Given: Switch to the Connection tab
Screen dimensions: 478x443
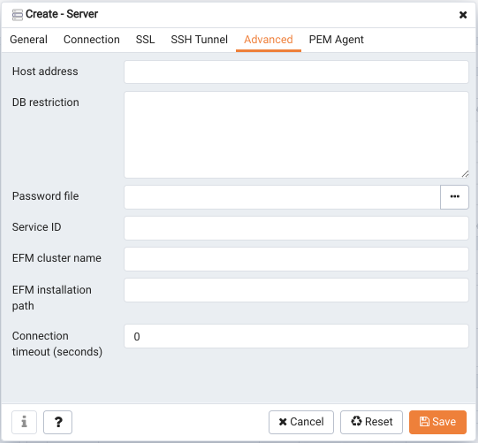Looking at the screenshot, I should 91,39.
